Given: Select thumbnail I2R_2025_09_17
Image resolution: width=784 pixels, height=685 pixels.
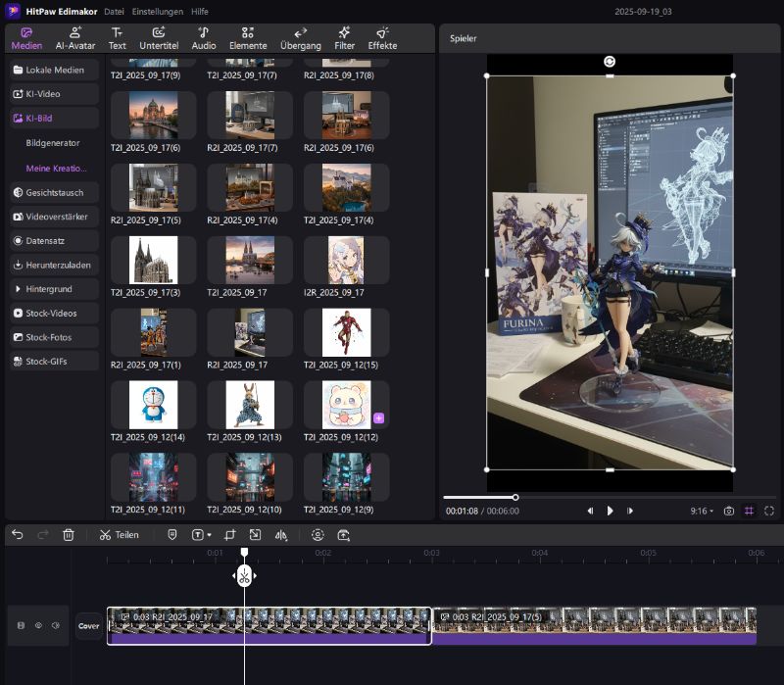Looking at the screenshot, I should point(347,260).
